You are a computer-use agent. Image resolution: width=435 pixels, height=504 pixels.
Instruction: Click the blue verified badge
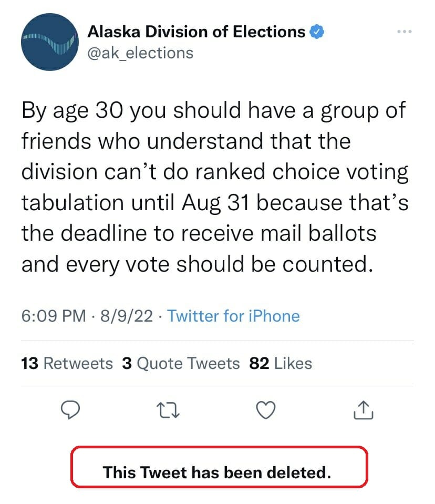(317, 32)
